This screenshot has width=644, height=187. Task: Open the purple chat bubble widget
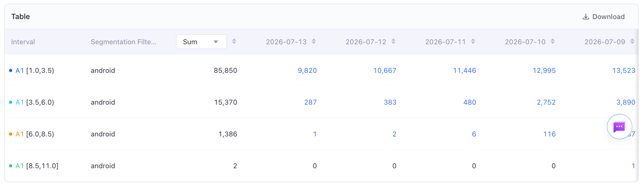click(x=619, y=127)
